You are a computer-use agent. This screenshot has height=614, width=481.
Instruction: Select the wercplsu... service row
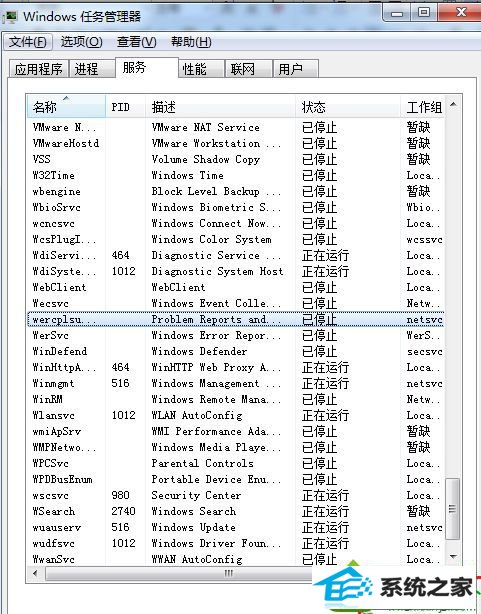[x=236, y=320]
